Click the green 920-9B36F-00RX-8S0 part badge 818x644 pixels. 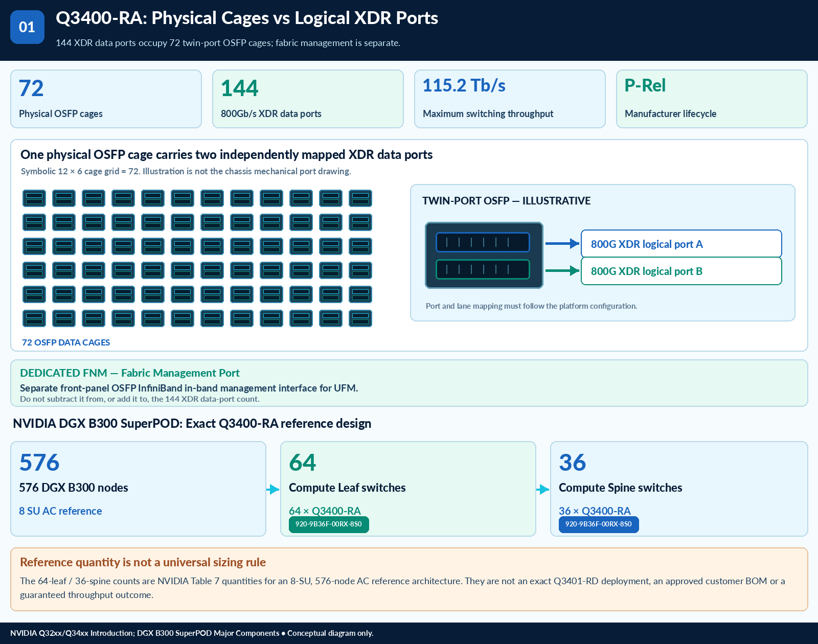point(329,524)
